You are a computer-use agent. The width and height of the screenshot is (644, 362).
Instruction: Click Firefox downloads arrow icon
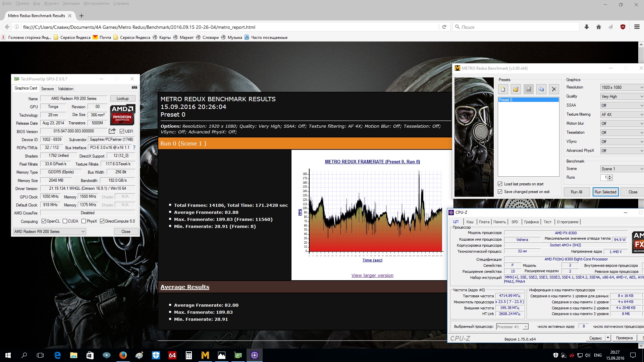[586, 27]
